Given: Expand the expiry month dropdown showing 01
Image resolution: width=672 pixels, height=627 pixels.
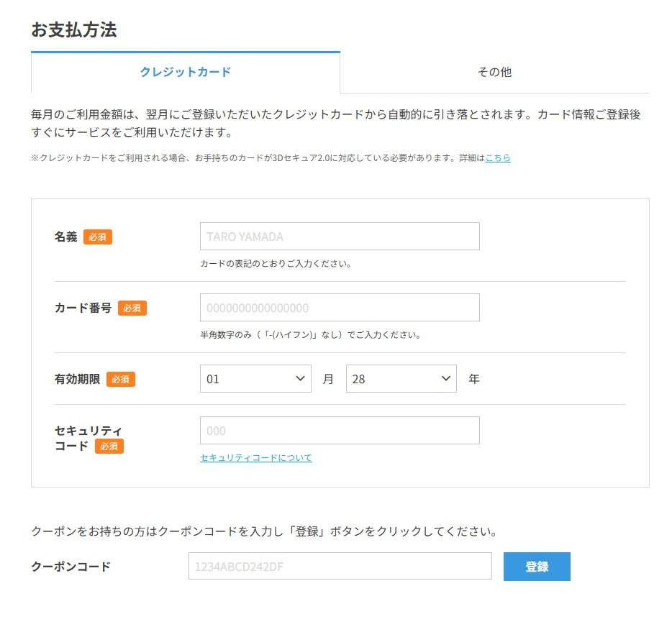Looking at the screenshot, I should click(255, 379).
